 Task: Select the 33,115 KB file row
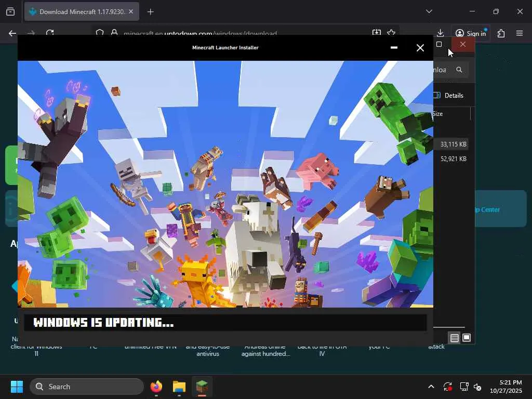(451, 144)
